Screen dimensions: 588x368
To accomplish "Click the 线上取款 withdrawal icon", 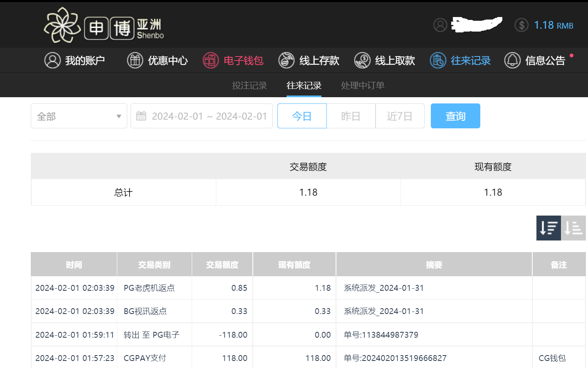I will pos(362,60).
